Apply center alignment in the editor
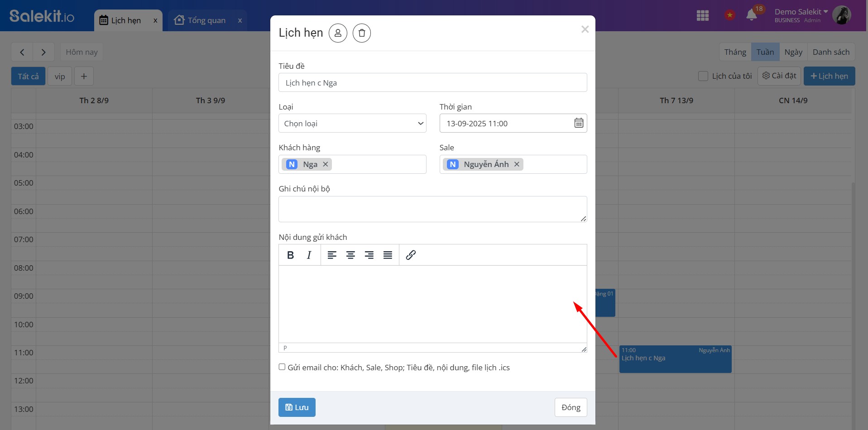868x430 pixels. tap(350, 255)
